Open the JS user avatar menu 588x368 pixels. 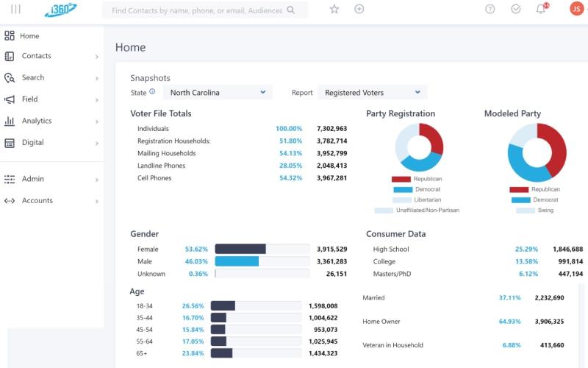tap(576, 9)
